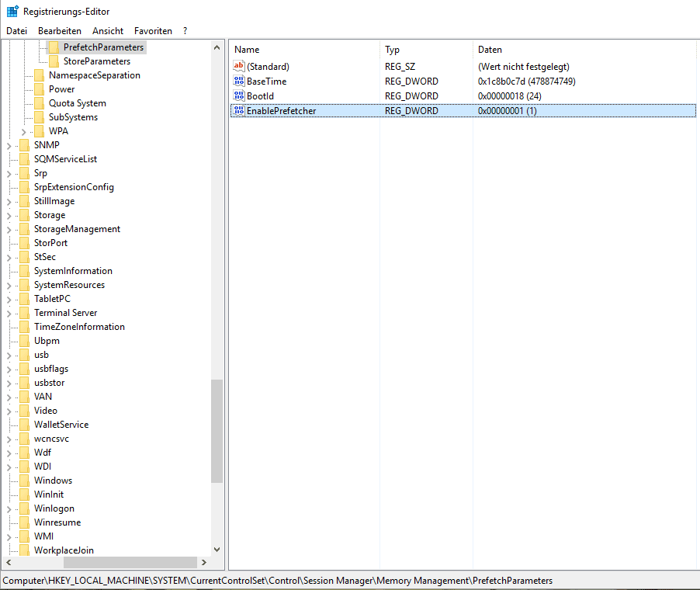The image size is (700, 590).
Task: Select the usbflags key label
Action: 51,369
